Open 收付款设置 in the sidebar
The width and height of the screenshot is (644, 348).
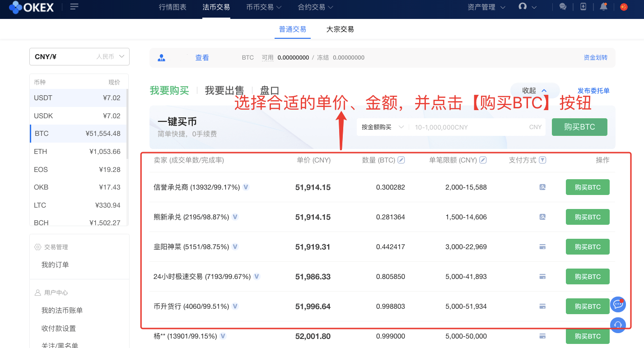59,329
